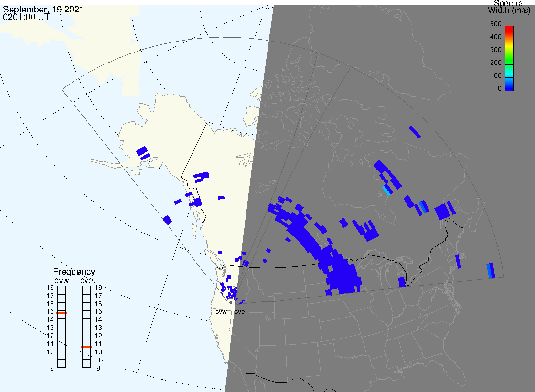This screenshot has height=392, width=535.
Task: Click the cve label beside the radar station
Action: 240,312
